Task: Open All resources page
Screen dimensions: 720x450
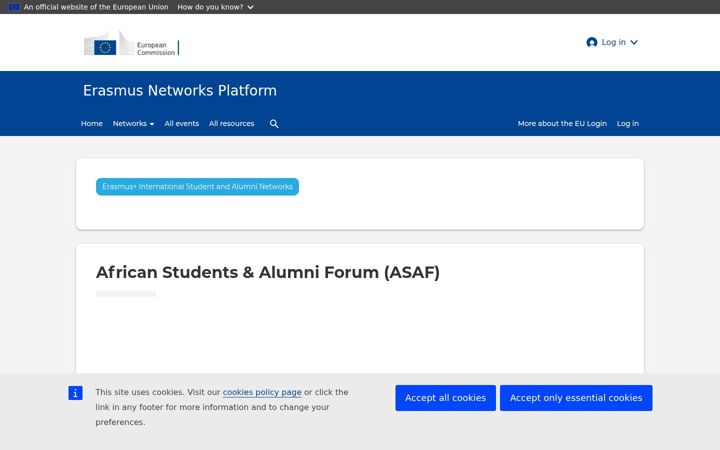Action: 231,124
